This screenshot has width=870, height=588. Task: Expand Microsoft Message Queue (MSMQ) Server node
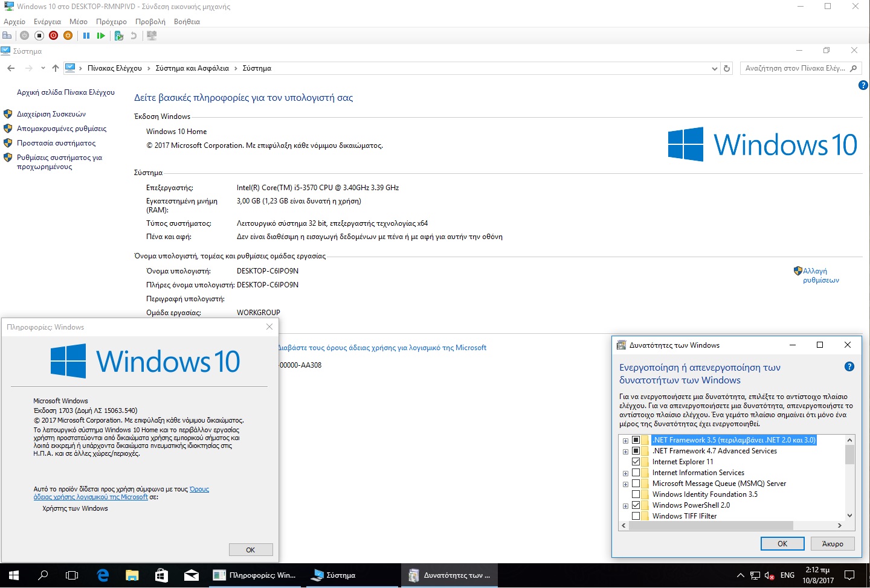[625, 484]
